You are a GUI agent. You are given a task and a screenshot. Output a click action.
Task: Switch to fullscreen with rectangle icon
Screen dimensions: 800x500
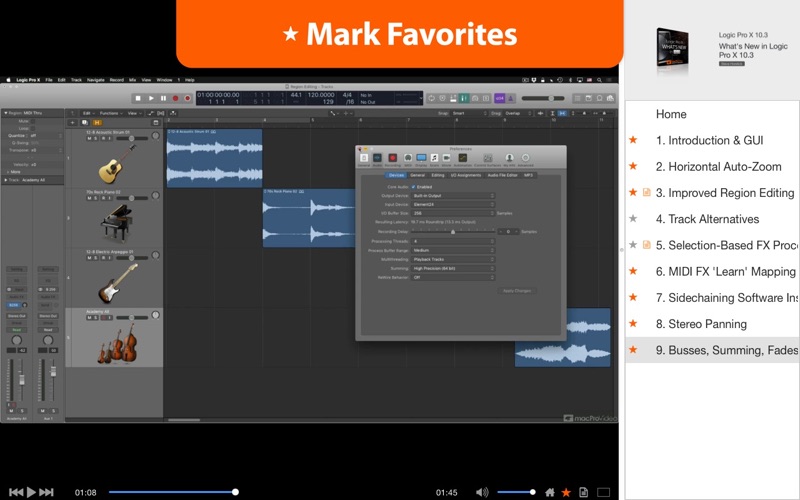(604, 492)
